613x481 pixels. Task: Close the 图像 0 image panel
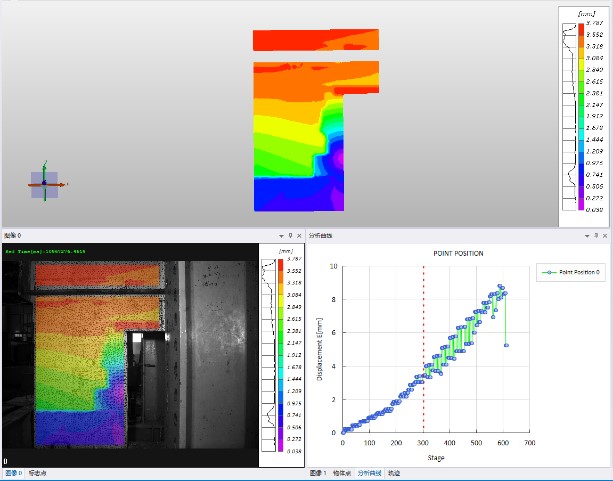point(298,235)
